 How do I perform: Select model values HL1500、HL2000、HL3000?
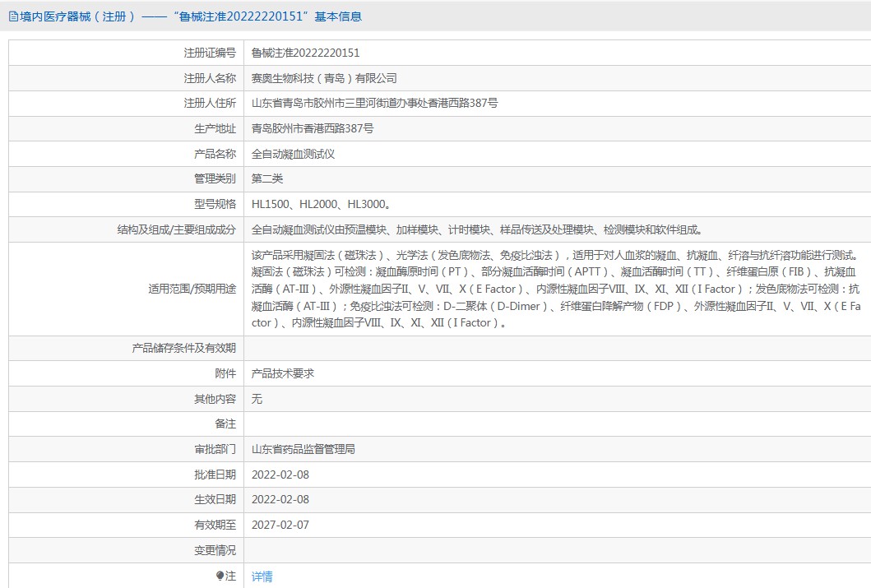[x=321, y=204]
